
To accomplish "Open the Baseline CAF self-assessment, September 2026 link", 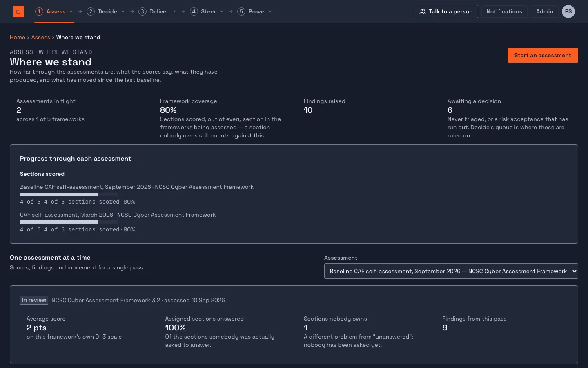I will coord(137,187).
